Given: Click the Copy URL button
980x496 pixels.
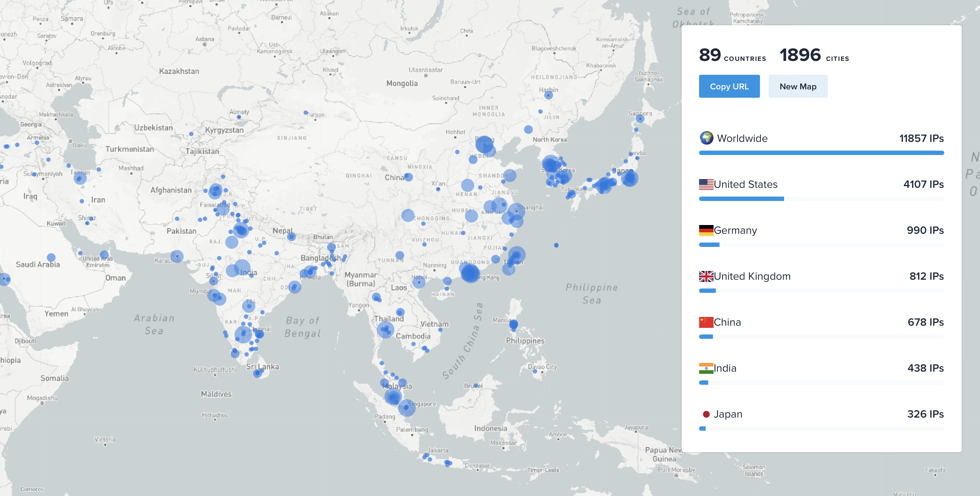Looking at the screenshot, I should point(729,86).
